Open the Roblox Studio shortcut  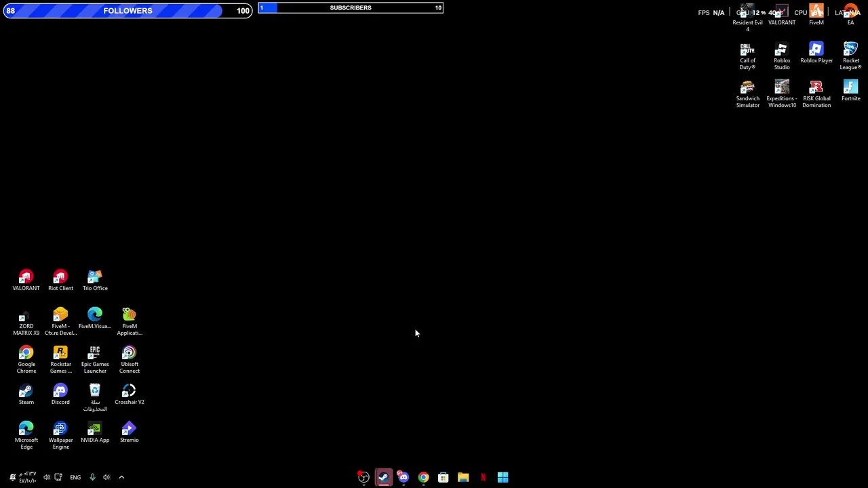(x=782, y=56)
